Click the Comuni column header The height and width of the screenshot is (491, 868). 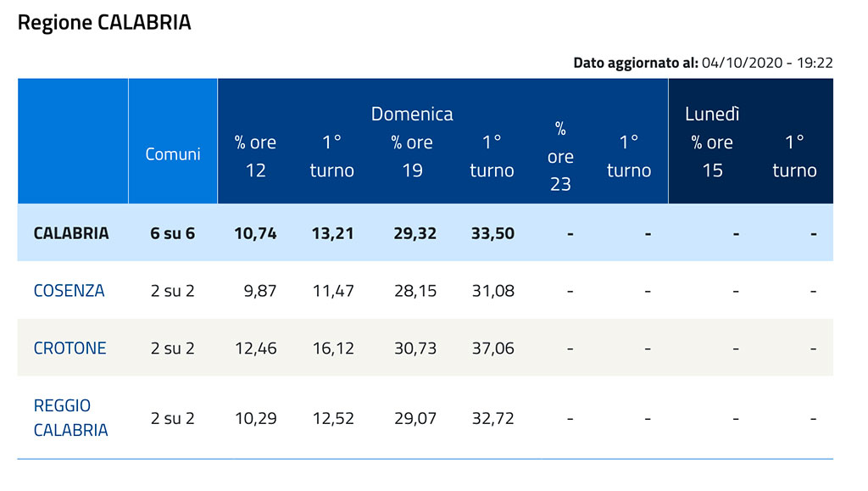(173, 153)
